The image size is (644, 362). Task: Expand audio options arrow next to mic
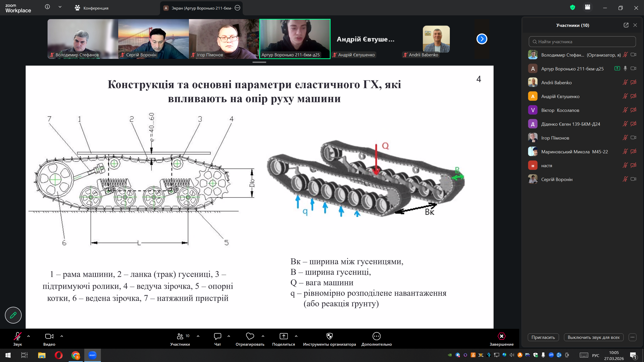28,336
